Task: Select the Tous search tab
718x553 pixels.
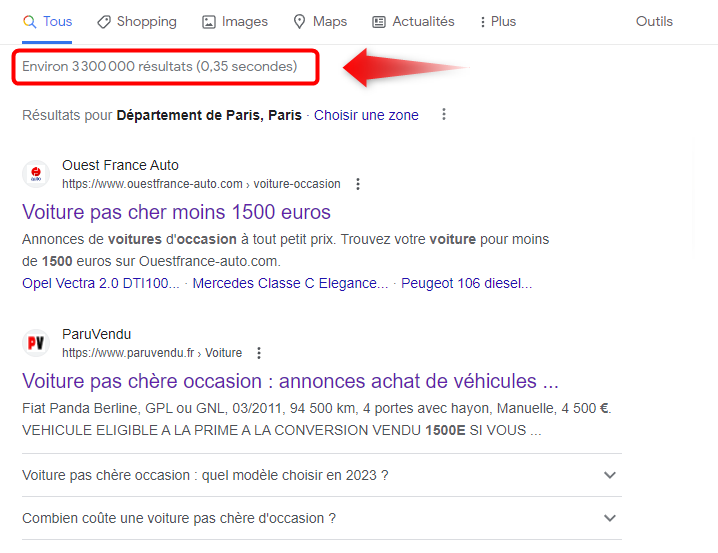Action: (x=48, y=22)
